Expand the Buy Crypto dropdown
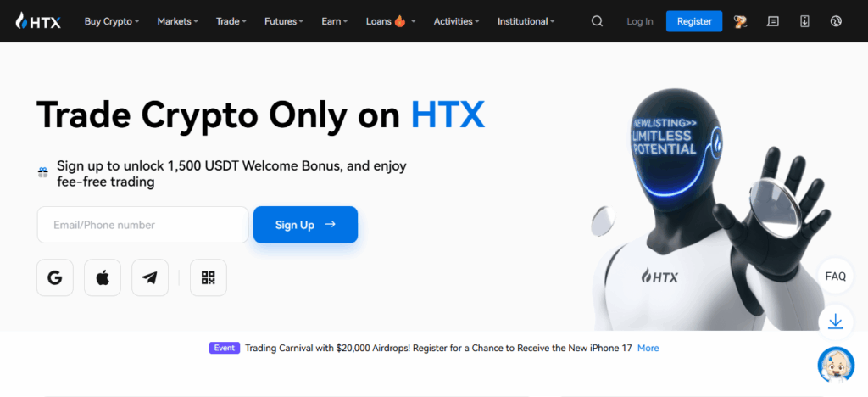This screenshot has height=397, width=868. pos(111,21)
